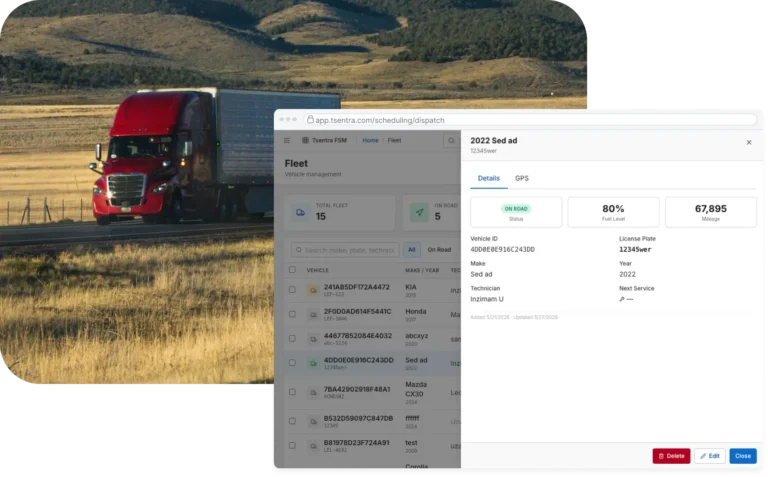The height and width of the screenshot is (477, 768).
Task: Click vehicle icon for 7BA42902918F48A1
Action: [313, 393]
